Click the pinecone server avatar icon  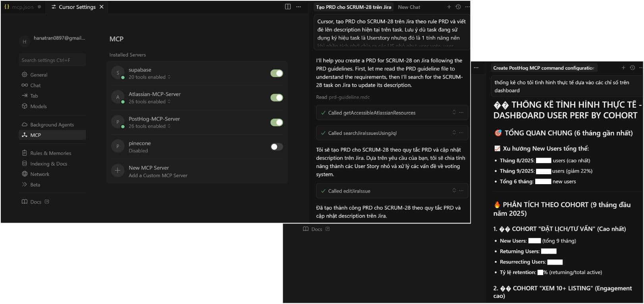point(118,146)
